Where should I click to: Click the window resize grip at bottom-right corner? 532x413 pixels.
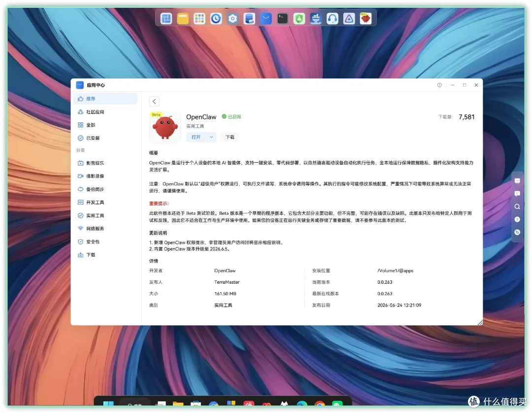click(x=480, y=322)
